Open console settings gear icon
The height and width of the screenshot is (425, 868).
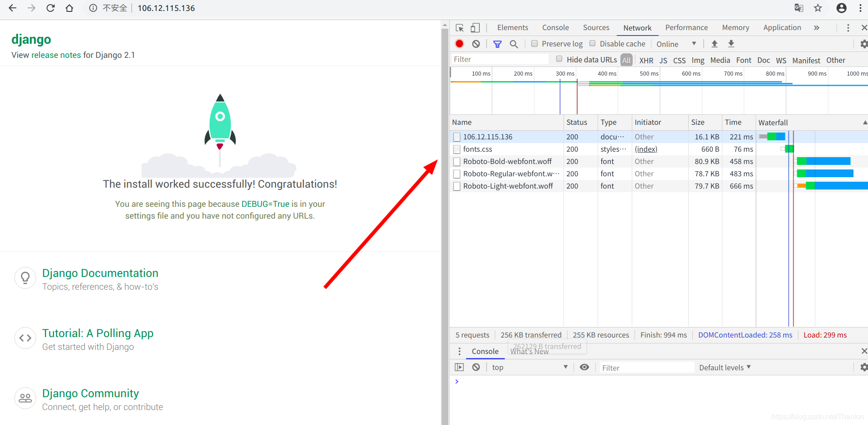click(863, 367)
